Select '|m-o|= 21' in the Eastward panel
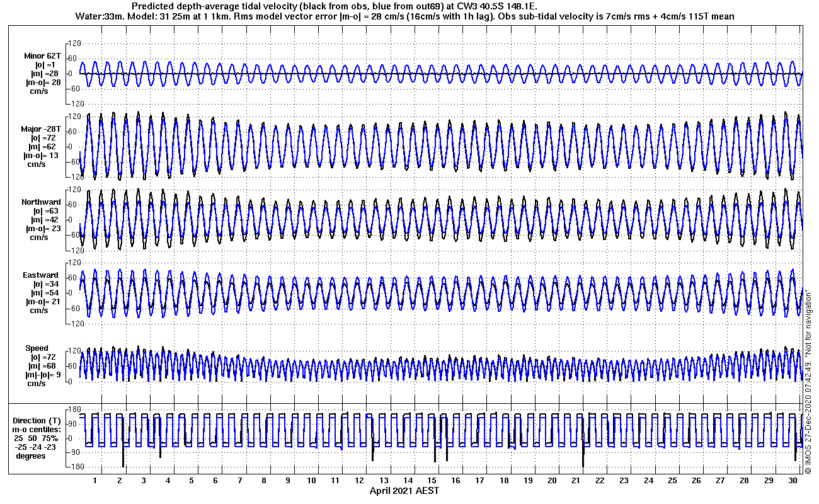 click(43, 302)
